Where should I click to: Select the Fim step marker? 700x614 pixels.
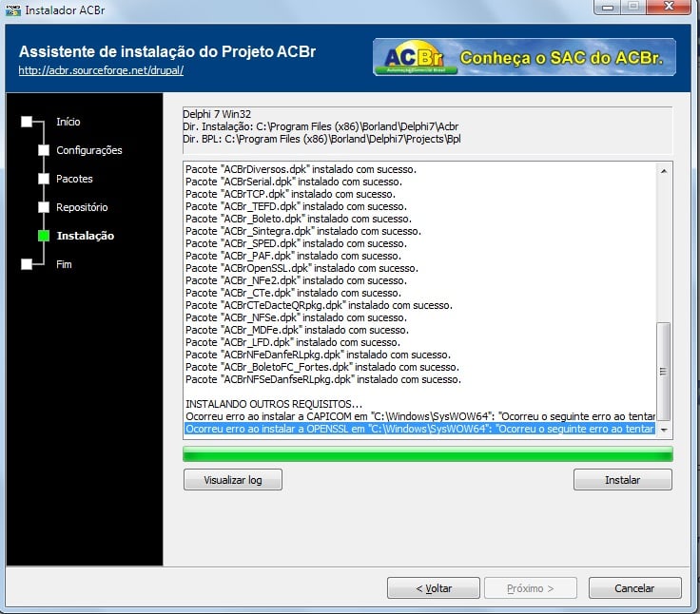click(x=27, y=264)
